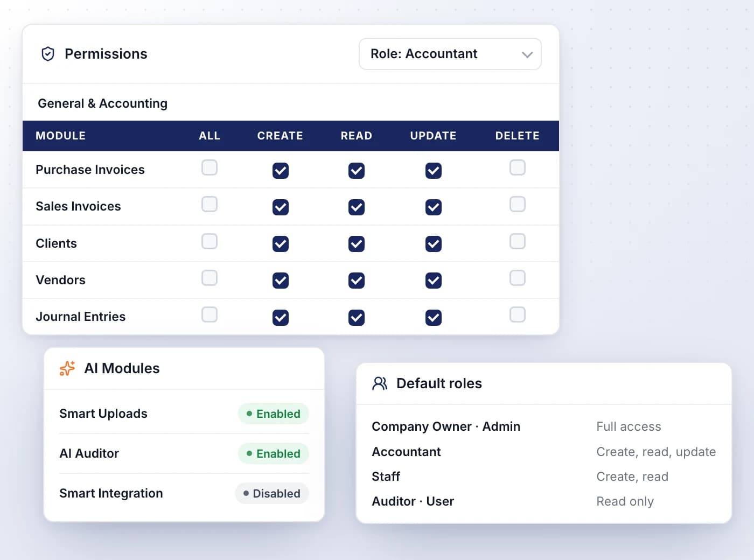Uncheck UPDATE for Sales Invoices
The width and height of the screenshot is (754, 560).
coord(434,207)
